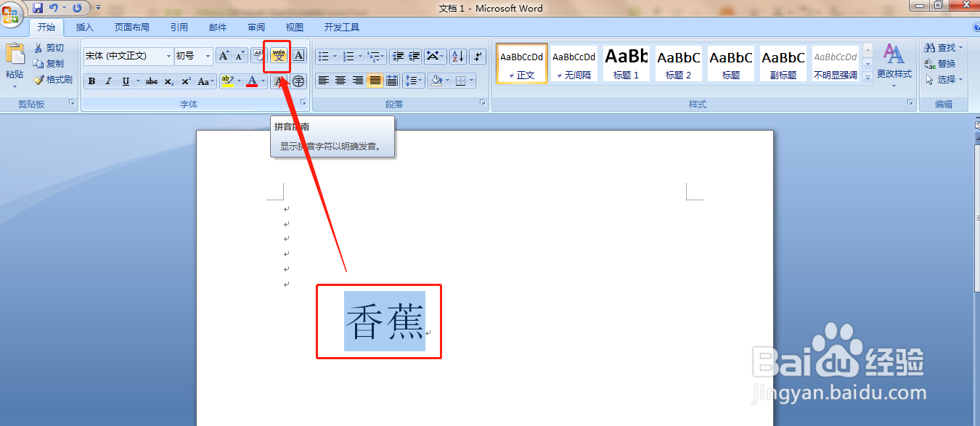Screen dimensions: 980x426
Task: Switch to the 插入 tab
Action: click(x=85, y=28)
